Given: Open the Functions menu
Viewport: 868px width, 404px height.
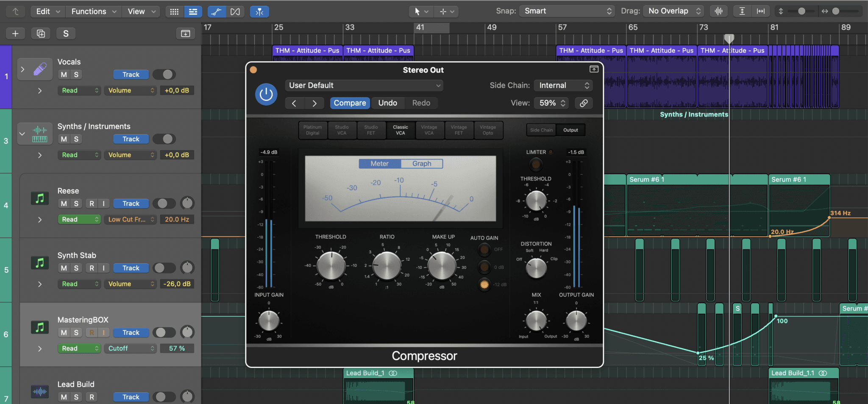Looking at the screenshot, I should pos(93,11).
